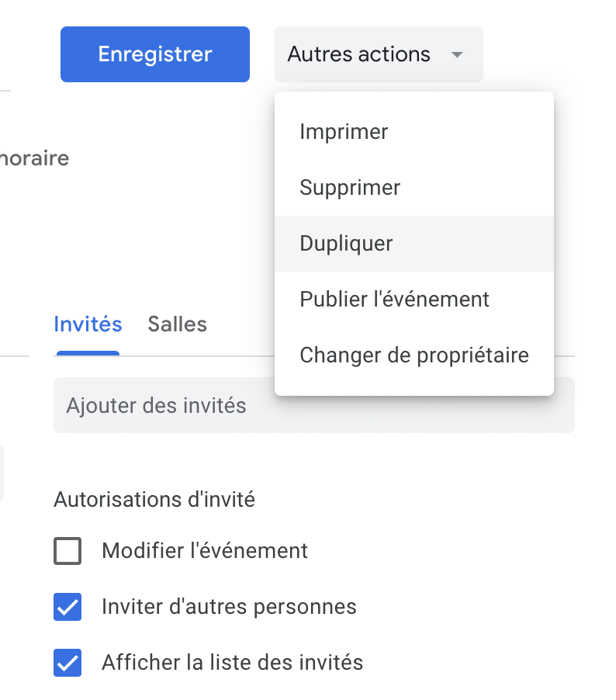Click the gray box at the left edge

pos(2,473)
